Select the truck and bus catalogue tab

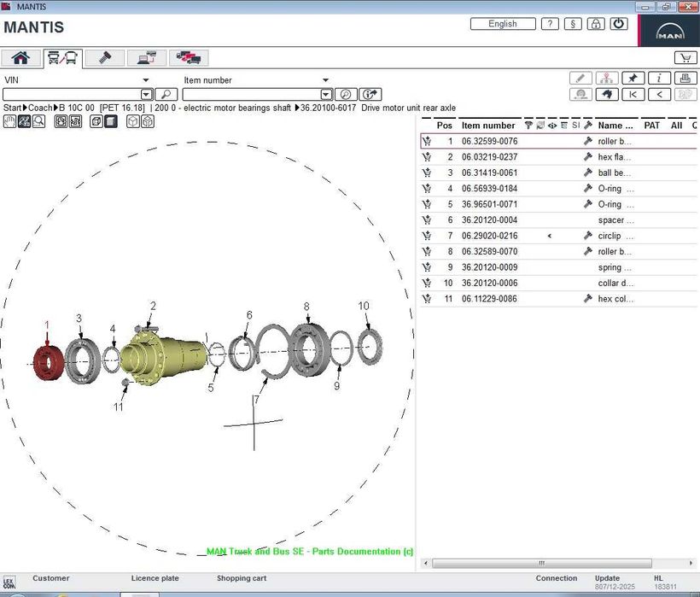[x=63, y=58]
